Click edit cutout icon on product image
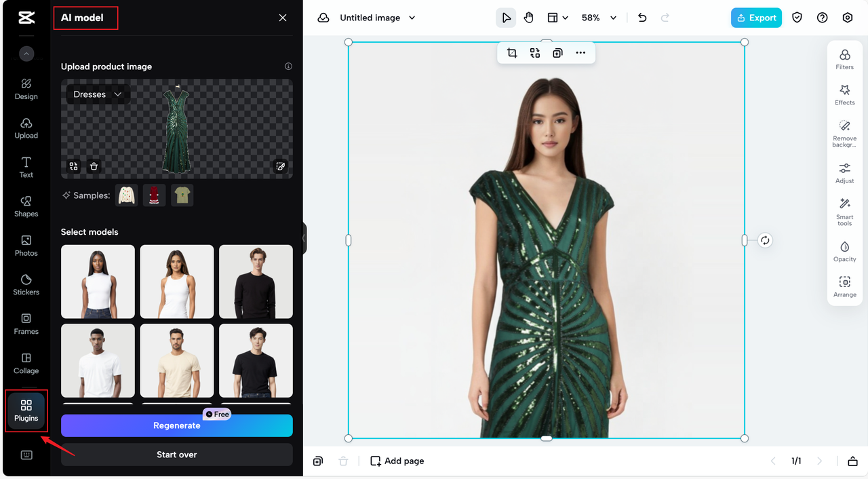The height and width of the screenshot is (479, 868). pyautogui.click(x=281, y=166)
